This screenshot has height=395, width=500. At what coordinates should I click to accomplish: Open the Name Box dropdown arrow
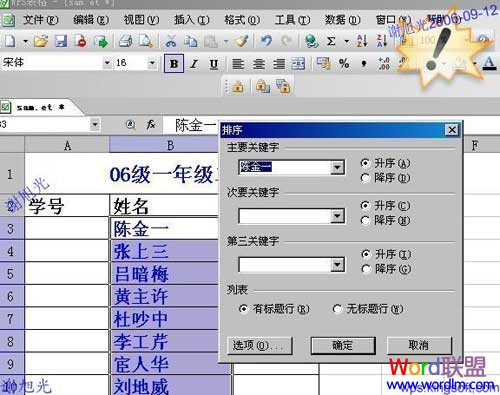[x=95, y=125]
